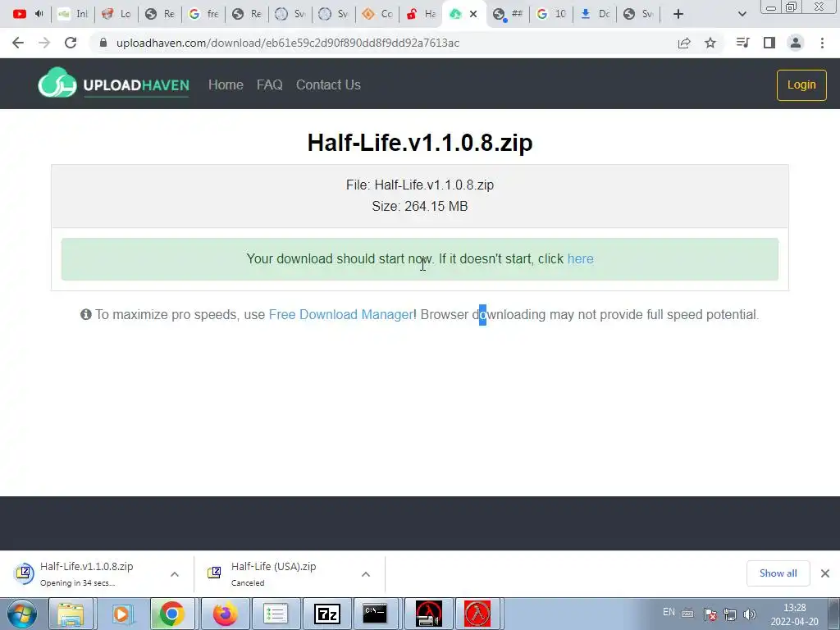840x630 pixels.
Task: Open the Windows Start menu
Action: pos(22,614)
